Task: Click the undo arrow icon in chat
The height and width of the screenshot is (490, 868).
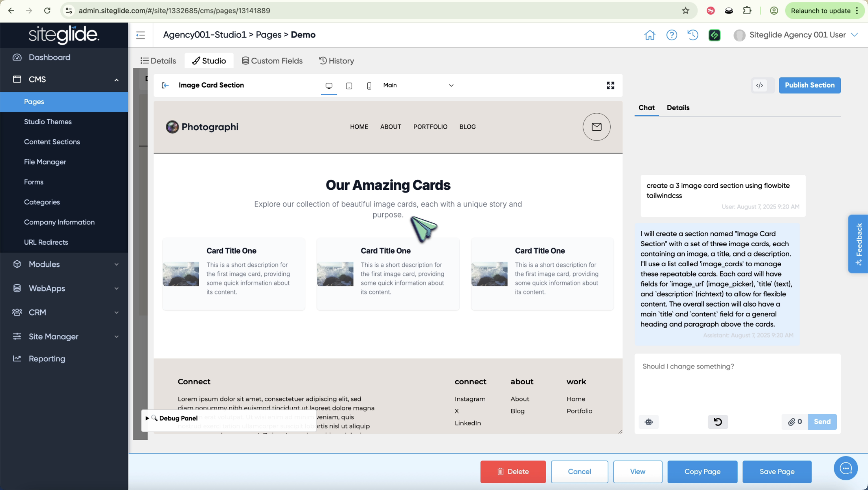Action: click(x=718, y=422)
